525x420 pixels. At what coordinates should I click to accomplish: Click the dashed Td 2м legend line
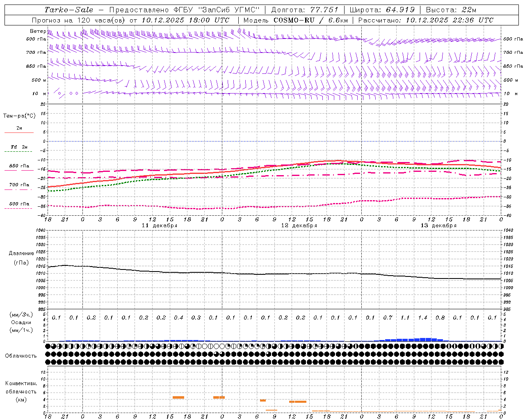(18, 152)
